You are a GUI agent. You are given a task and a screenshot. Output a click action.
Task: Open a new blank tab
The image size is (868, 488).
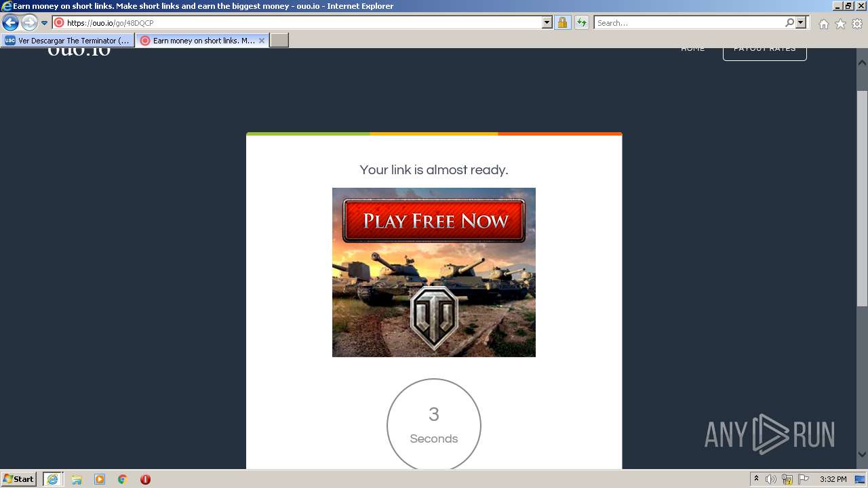pyautogui.click(x=279, y=41)
